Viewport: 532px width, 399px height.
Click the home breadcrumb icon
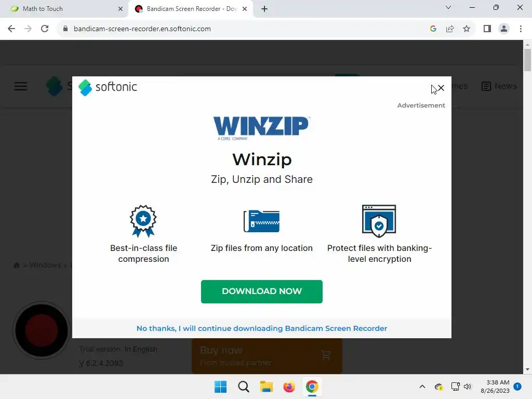point(16,265)
